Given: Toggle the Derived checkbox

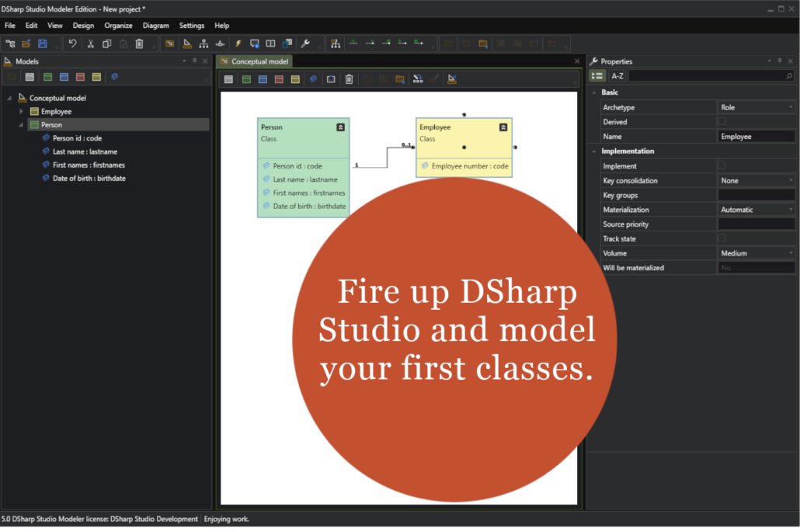Looking at the screenshot, I should click(721, 122).
